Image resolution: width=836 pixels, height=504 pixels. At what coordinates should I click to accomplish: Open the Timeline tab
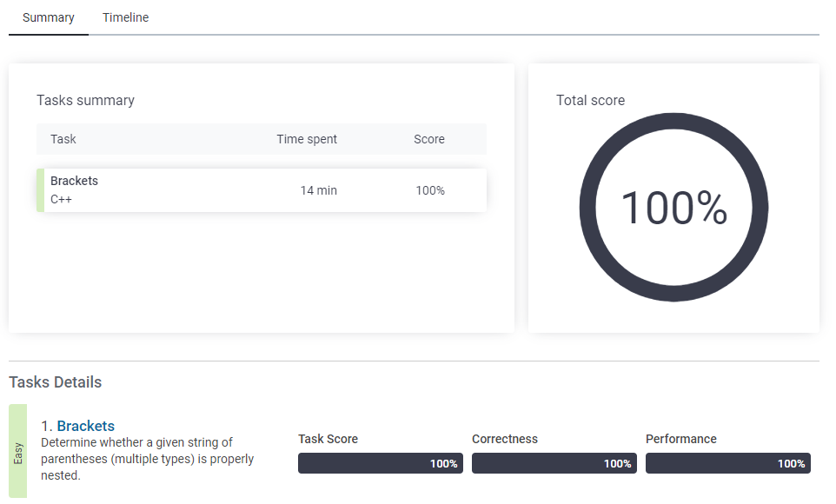(x=125, y=17)
